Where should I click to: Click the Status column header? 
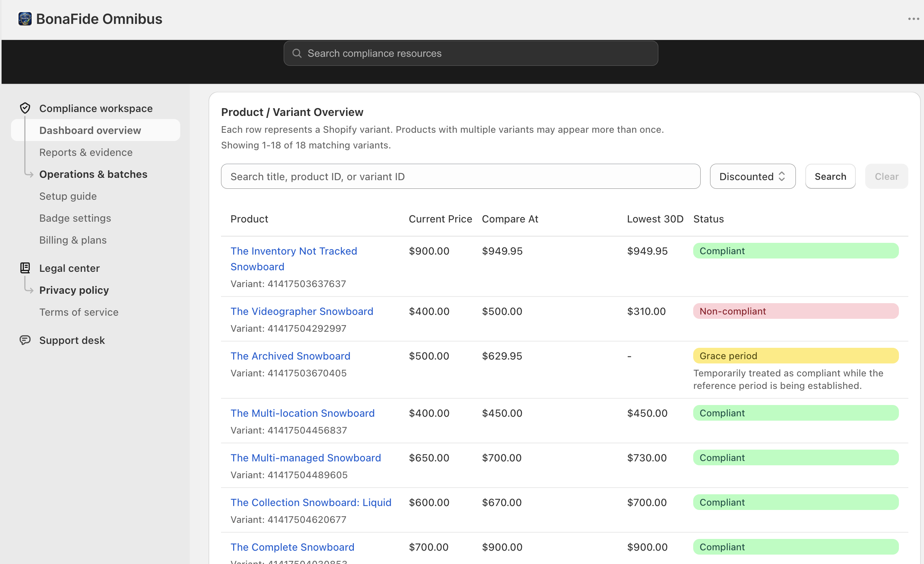click(708, 219)
